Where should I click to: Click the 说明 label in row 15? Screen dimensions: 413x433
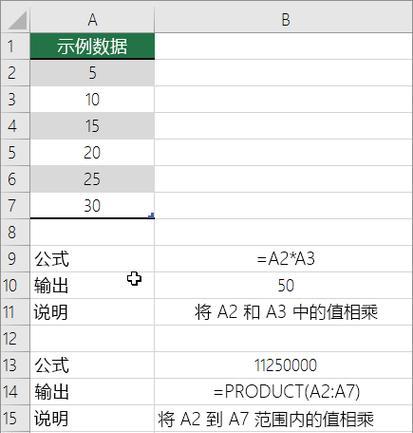coord(51,419)
